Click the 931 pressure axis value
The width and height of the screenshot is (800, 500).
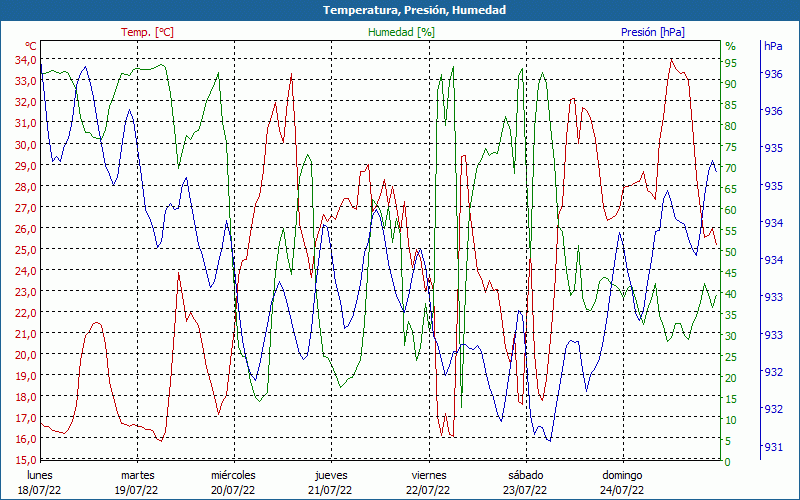click(x=773, y=447)
